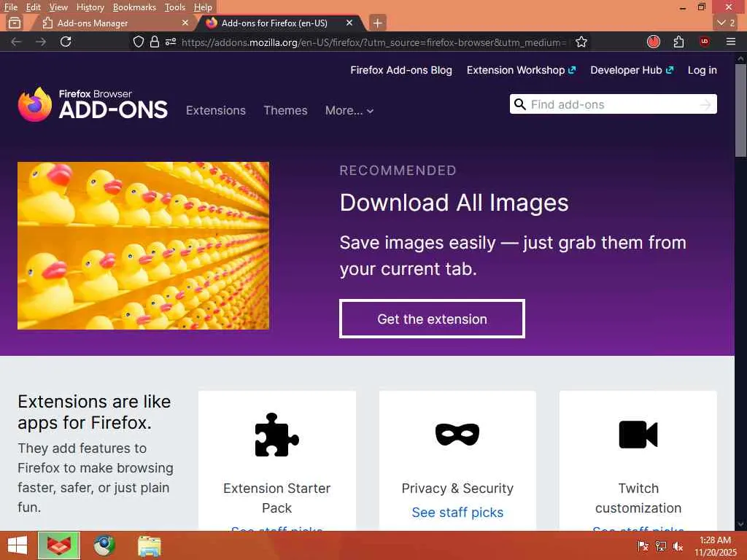747x560 pixels.
Task: Click the Get the extension button
Action: pyautogui.click(x=432, y=319)
